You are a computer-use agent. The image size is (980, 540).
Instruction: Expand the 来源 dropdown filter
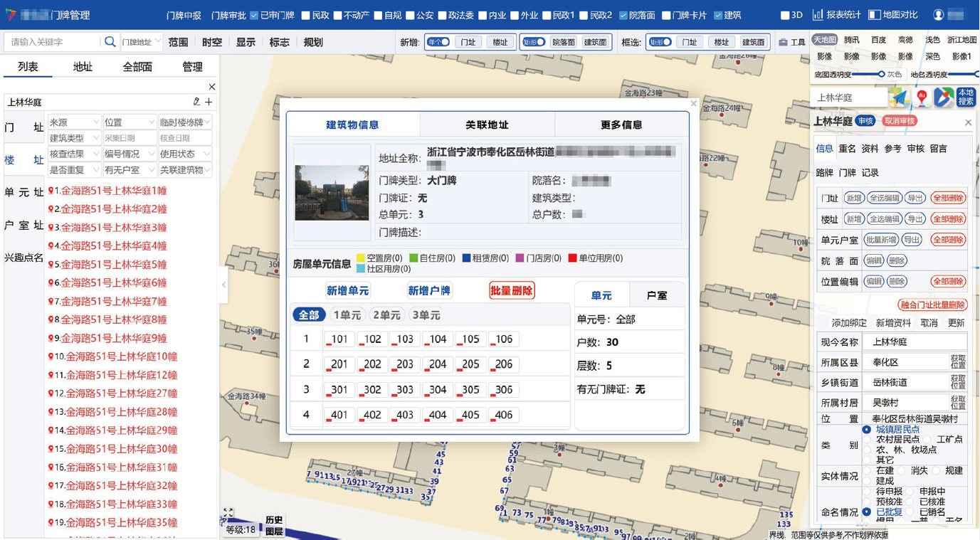74,122
